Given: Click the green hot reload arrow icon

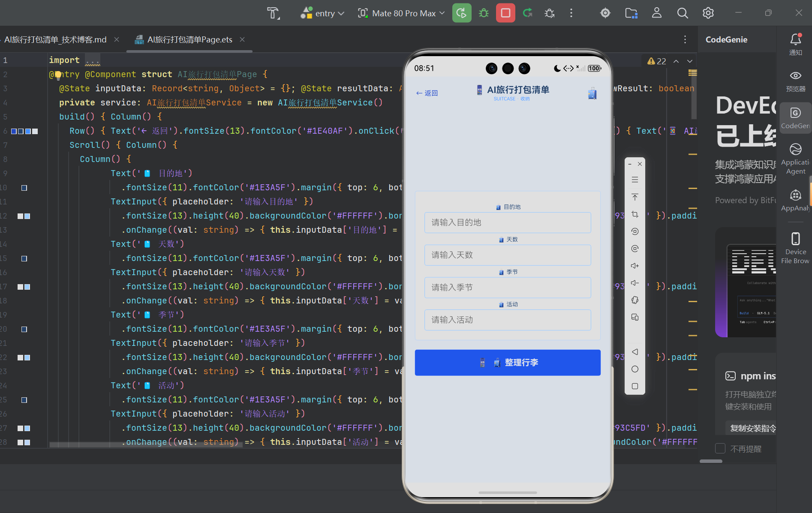Looking at the screenshot, I should click(528, 13).
